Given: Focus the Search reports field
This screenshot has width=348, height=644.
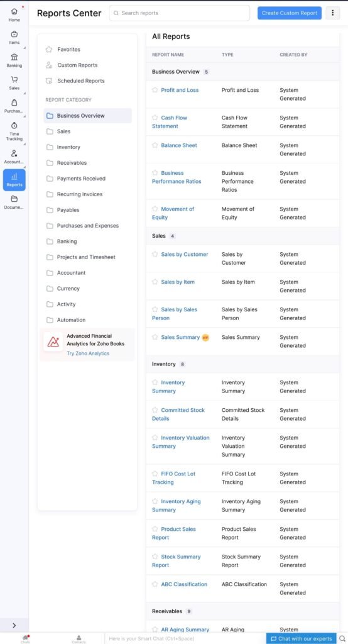Looking at the screenshot, I should [x=179, y=13].
